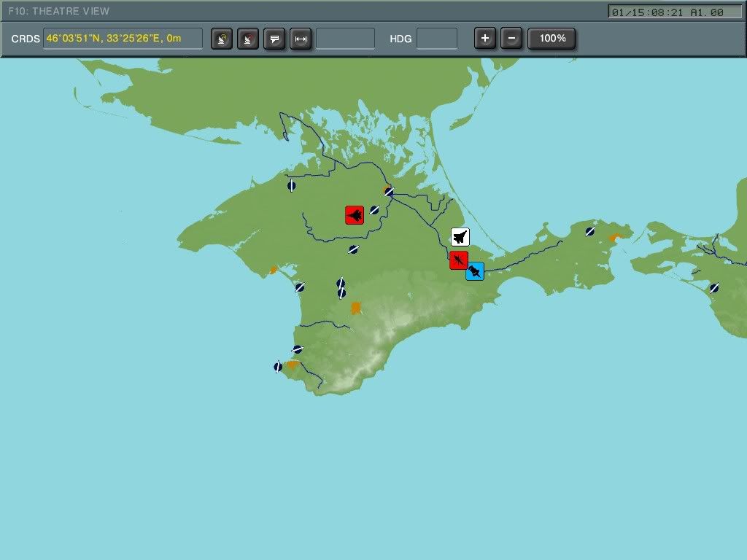Open the message log panel
This screenshot has width=747, height=560.
click(274, 39)
